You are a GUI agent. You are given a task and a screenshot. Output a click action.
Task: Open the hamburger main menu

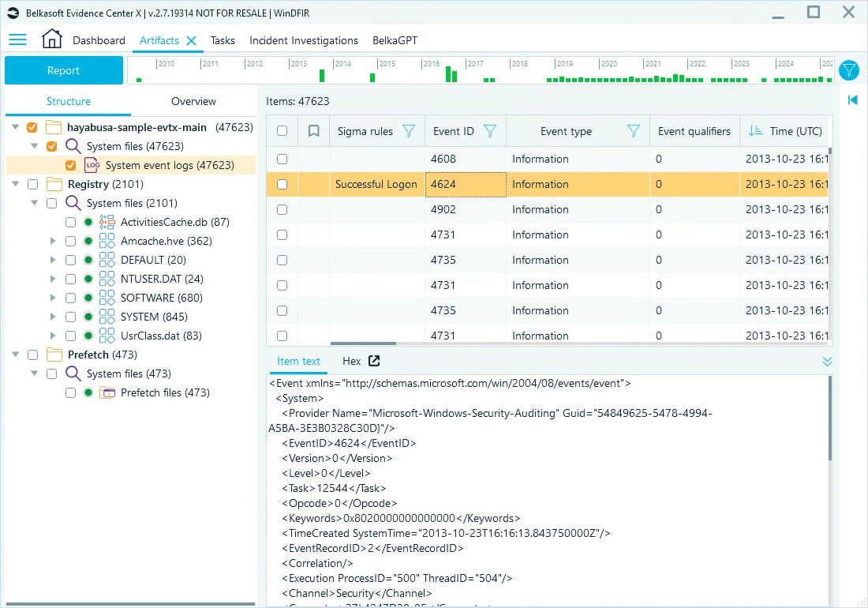pos(17,39)
